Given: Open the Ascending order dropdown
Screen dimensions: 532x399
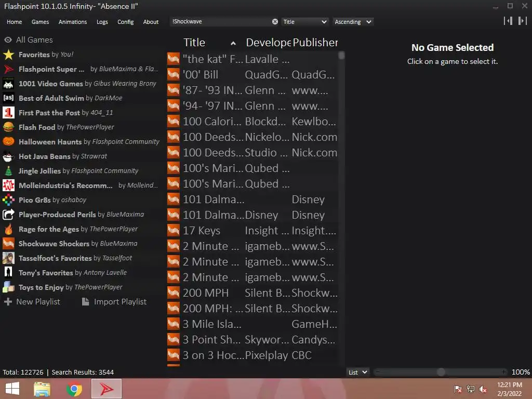Looking at the screenshot, I should click(353, 22).
